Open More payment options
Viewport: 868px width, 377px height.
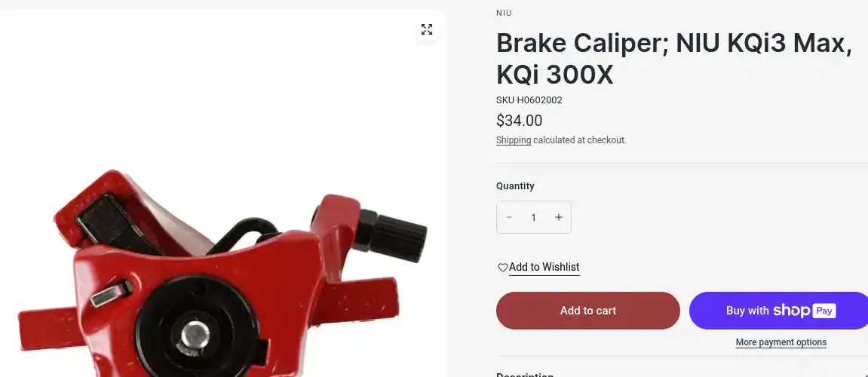click(781, 342)
